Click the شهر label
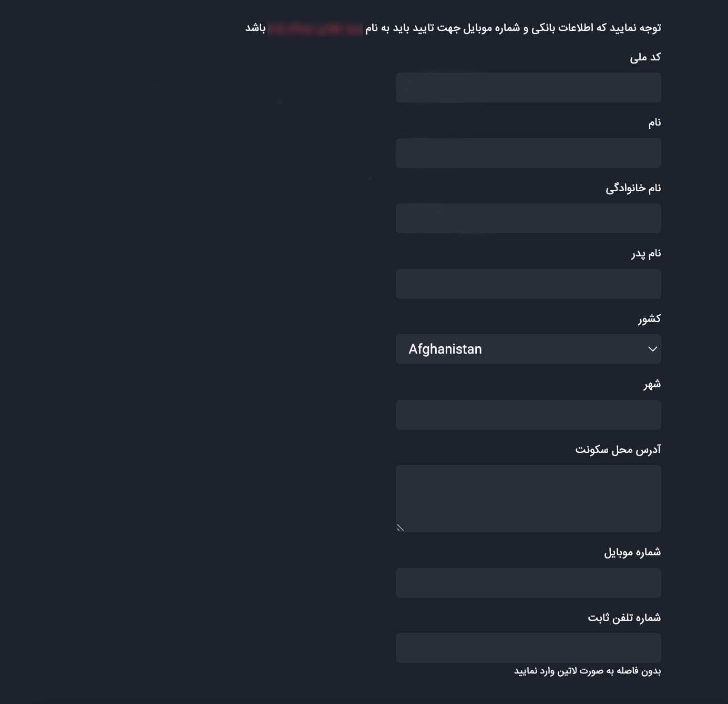Image resolution: width=728 pixels, height=704 pixels. (x=652, y=385)
